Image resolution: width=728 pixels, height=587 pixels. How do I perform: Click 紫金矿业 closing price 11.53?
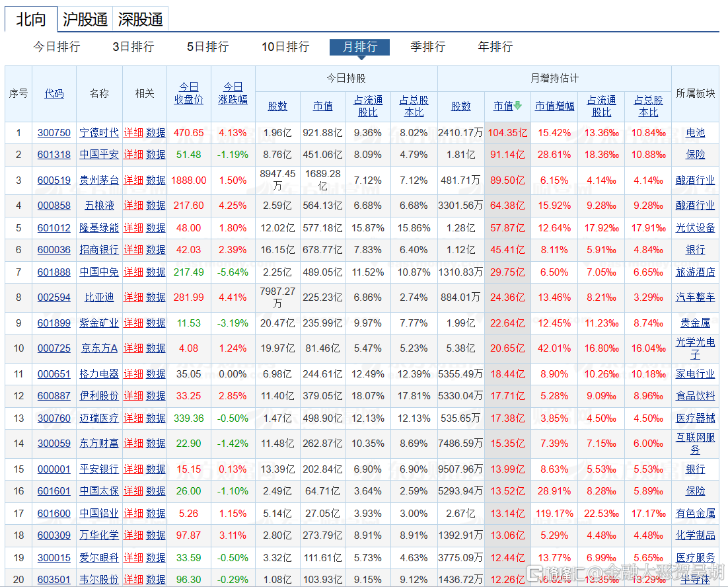[188, 323]
